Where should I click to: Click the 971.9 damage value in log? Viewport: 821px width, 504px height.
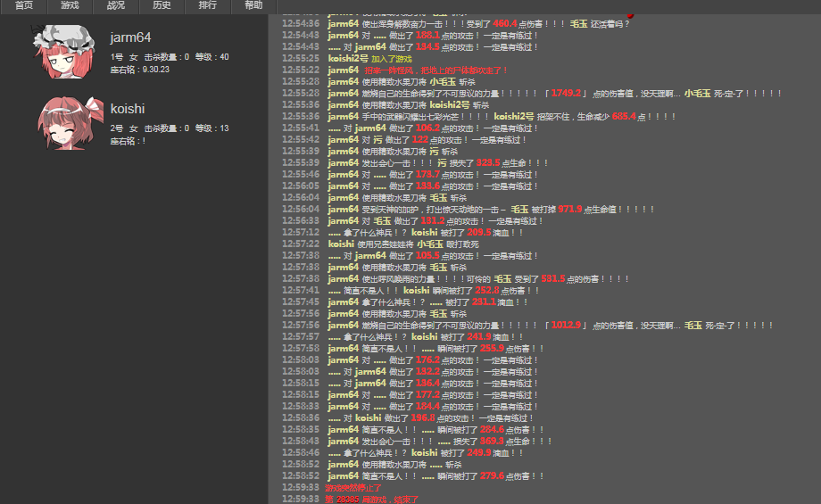[x=569, y=209]
